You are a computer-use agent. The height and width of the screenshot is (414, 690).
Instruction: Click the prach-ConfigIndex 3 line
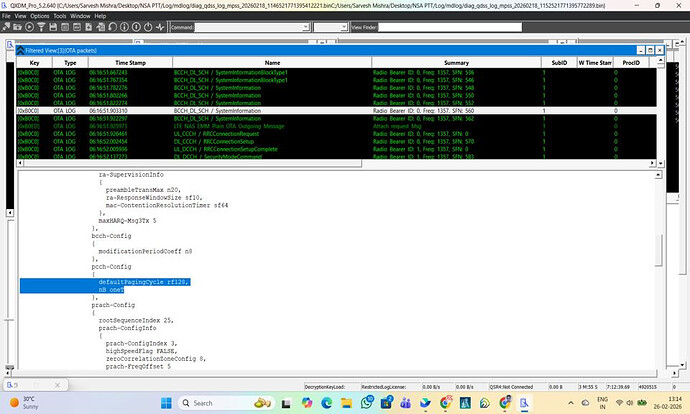[141, 343]
